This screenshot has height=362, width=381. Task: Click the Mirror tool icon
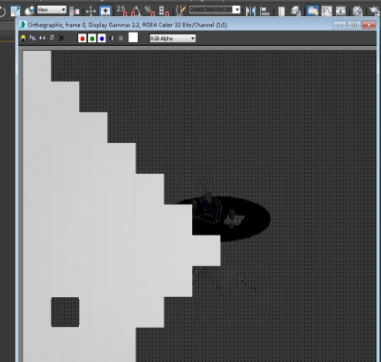click(250, 11)
